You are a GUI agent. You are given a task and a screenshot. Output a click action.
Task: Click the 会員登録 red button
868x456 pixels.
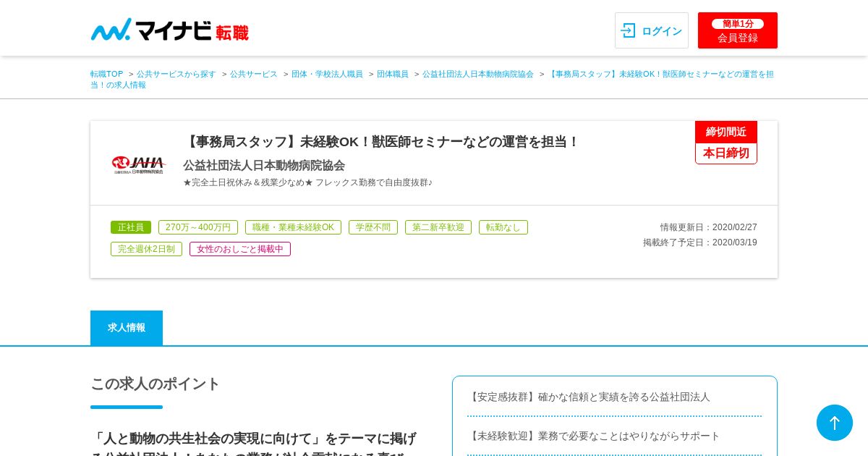(x=738, y=30)
